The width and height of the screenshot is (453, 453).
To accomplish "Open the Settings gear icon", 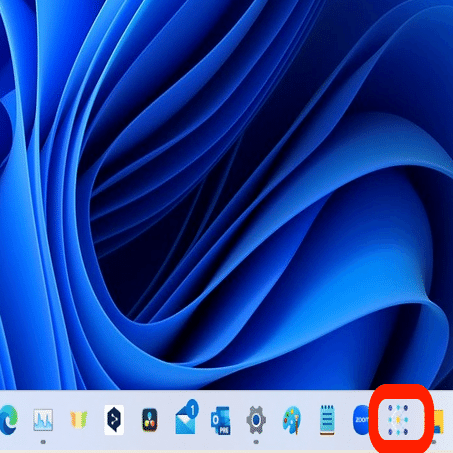I will [x=256, y=420].
